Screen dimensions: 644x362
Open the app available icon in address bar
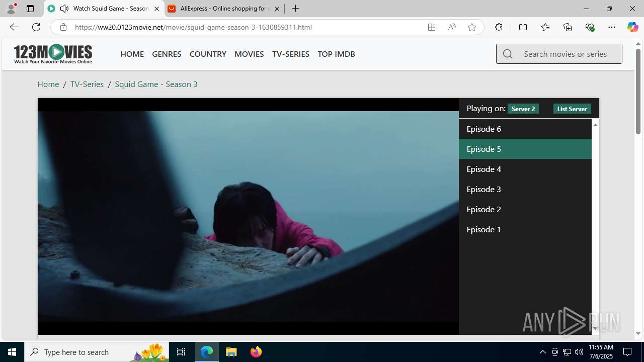432,27
